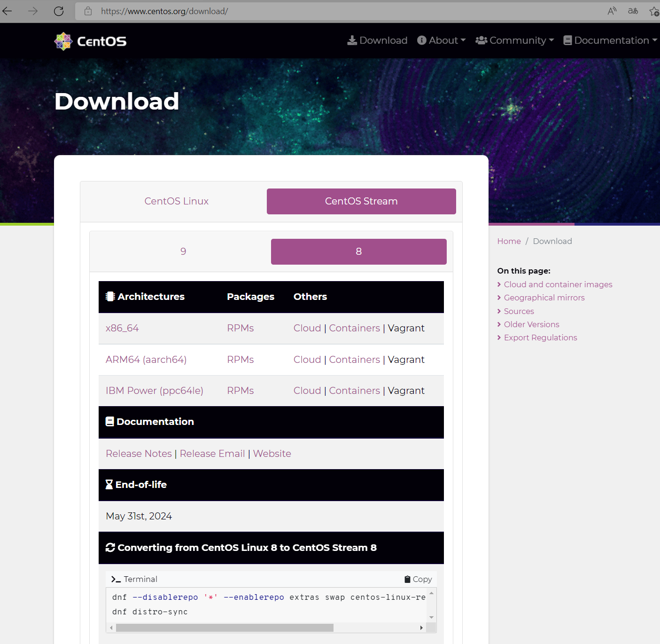Expand the Documentation dropdown menu
Viewport: 660px width, 644px height.
tap(610, 40)
